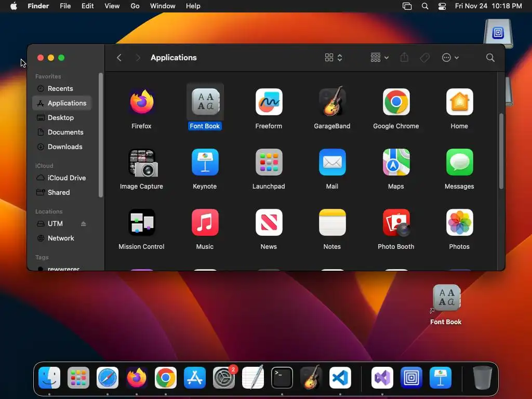Viewport: 532px width, 399px height.
Task: Go forward with the right chevron
Action: click(x=138, y=58)
